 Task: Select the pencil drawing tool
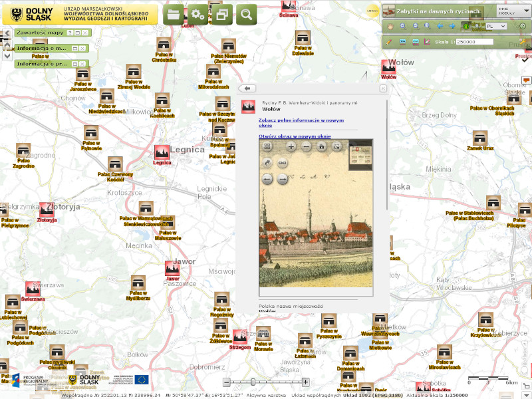pos(389,42)
